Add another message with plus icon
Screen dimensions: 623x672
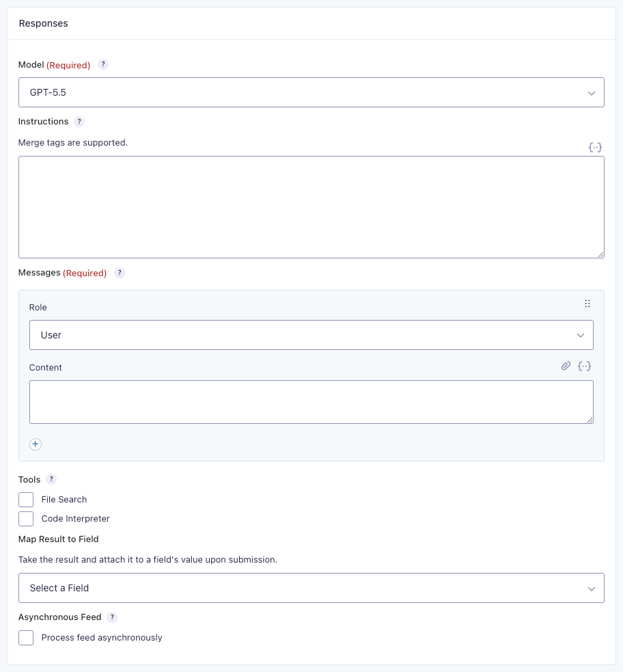(x=36, y=444)
